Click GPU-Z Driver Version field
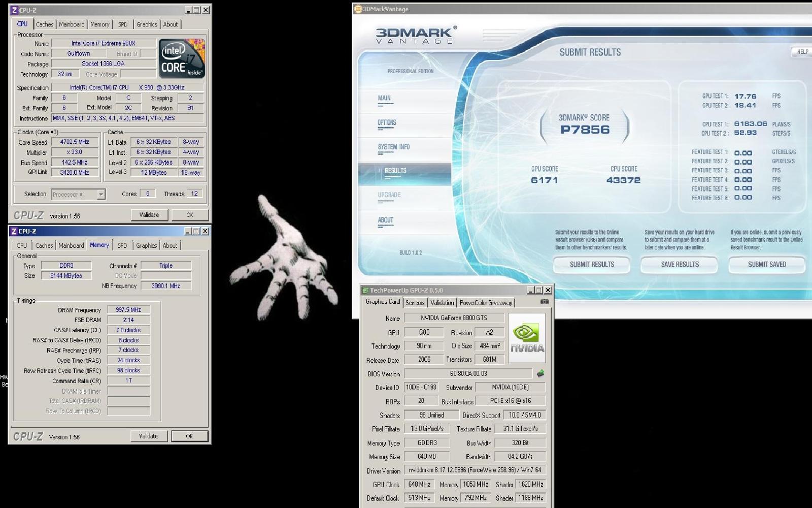 (x=475, y=470)
